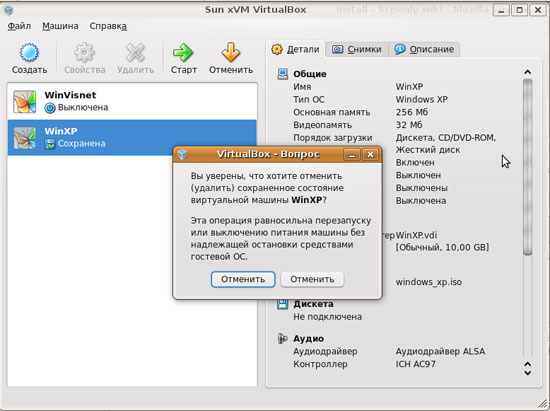The height and width of the screenshot is (411, 550).
Task: Click the Основная память label
Action: point(331,112)
